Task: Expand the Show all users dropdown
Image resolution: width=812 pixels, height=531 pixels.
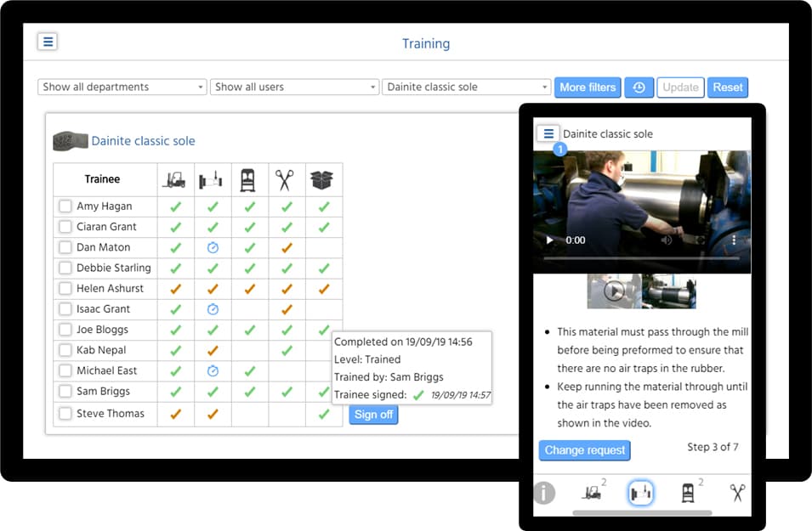Action: 293,87
